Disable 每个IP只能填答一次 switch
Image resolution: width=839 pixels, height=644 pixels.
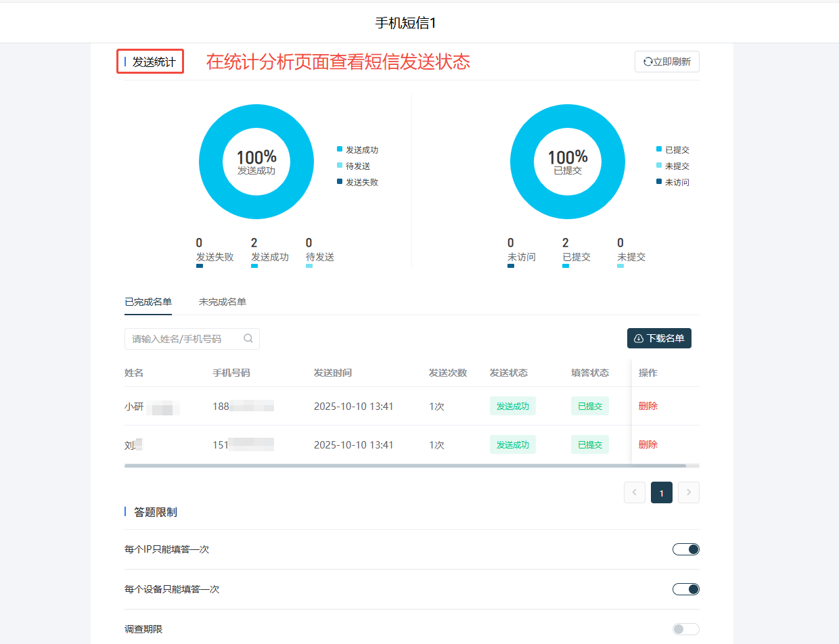click(x=685, y=549)
